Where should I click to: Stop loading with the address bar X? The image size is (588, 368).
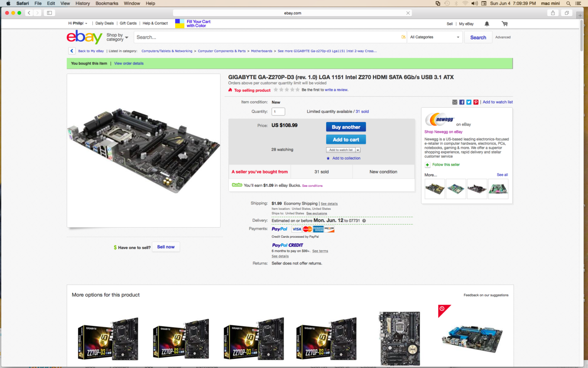point(408,13)
